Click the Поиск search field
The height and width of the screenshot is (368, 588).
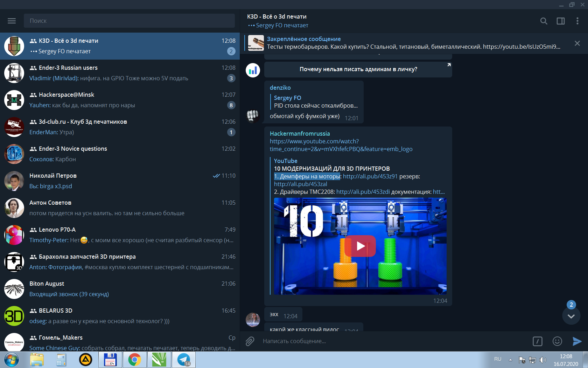129,21
